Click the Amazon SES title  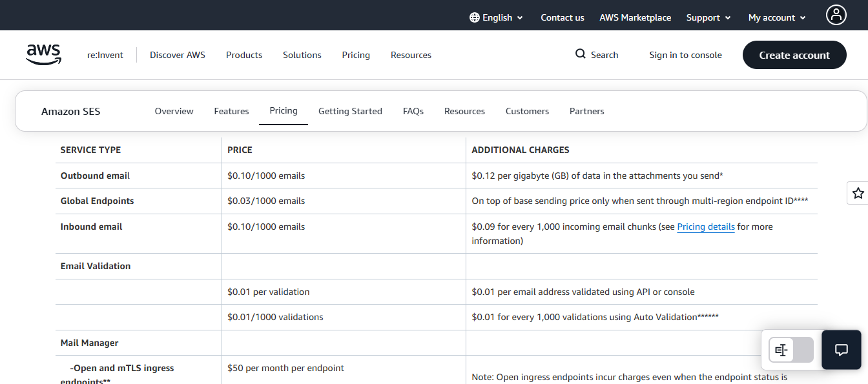tap(71, 111)
